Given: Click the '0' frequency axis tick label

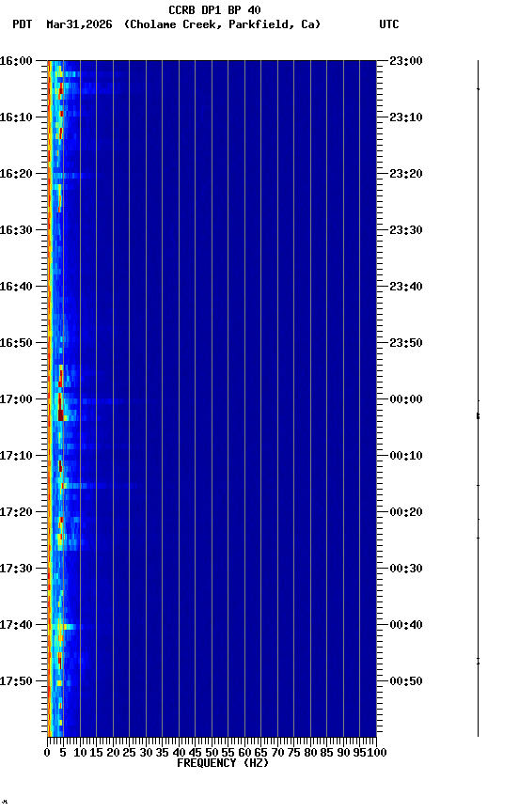Looking at the screenshot, I should tap(47, 754).
